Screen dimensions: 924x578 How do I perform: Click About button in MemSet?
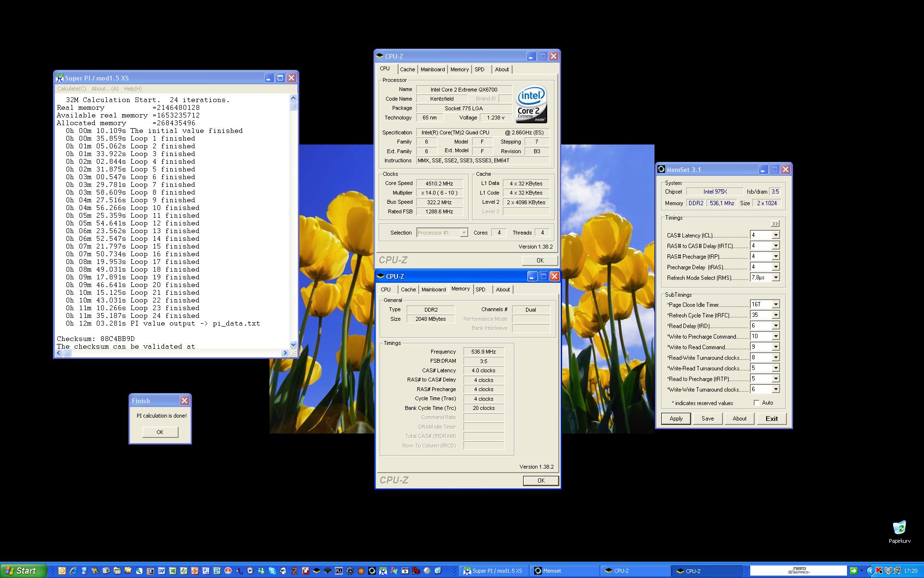740,419
